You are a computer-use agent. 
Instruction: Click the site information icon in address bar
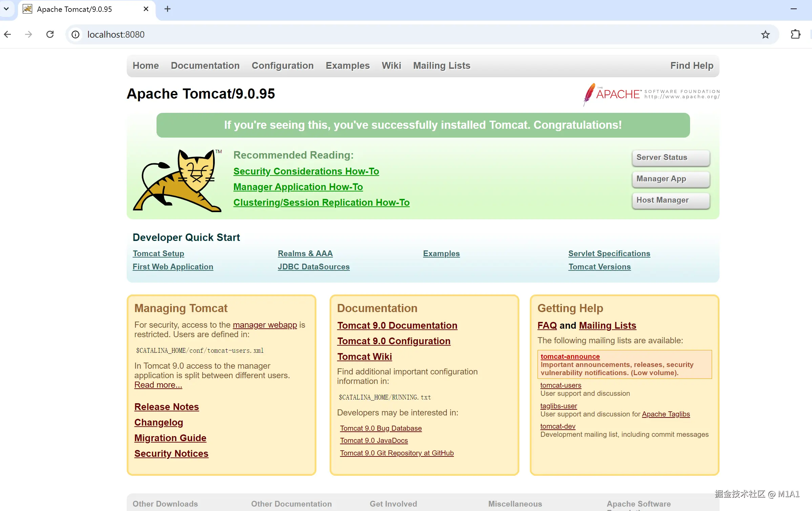click(76, 34)
